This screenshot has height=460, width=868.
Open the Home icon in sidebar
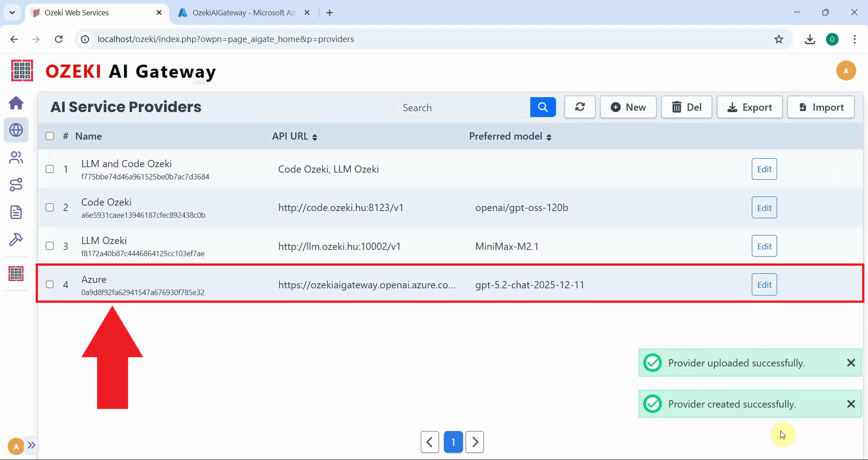pyautogui.click(x=16, y=103)
